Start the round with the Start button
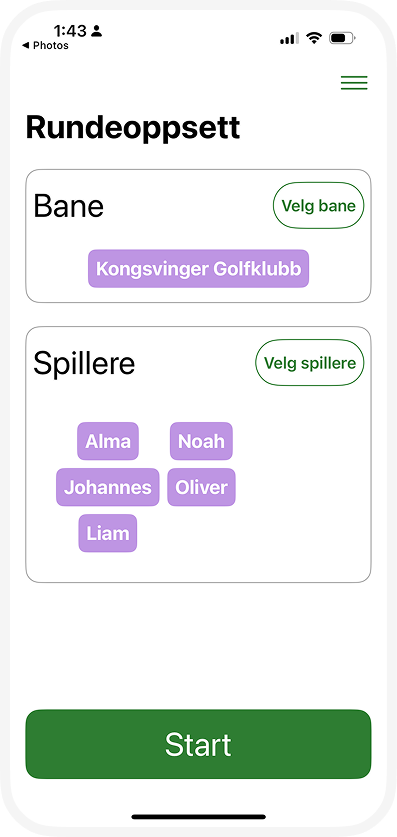Screen dimensions: 397x837 coord(198,744)
